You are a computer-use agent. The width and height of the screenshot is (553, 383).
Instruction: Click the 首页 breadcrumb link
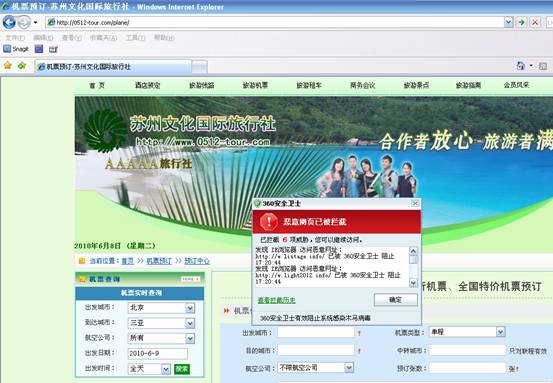pyautogui.click(x=128, y=261)
